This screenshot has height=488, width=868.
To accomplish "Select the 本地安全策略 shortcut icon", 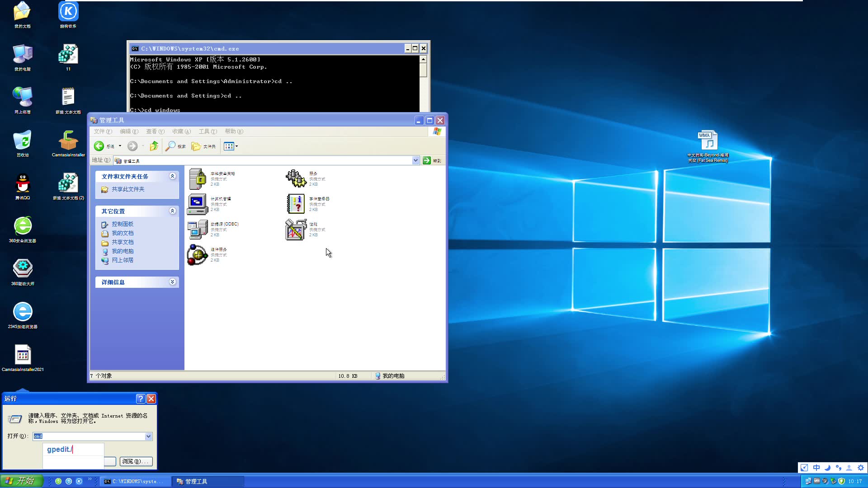I will pos(198,178).
